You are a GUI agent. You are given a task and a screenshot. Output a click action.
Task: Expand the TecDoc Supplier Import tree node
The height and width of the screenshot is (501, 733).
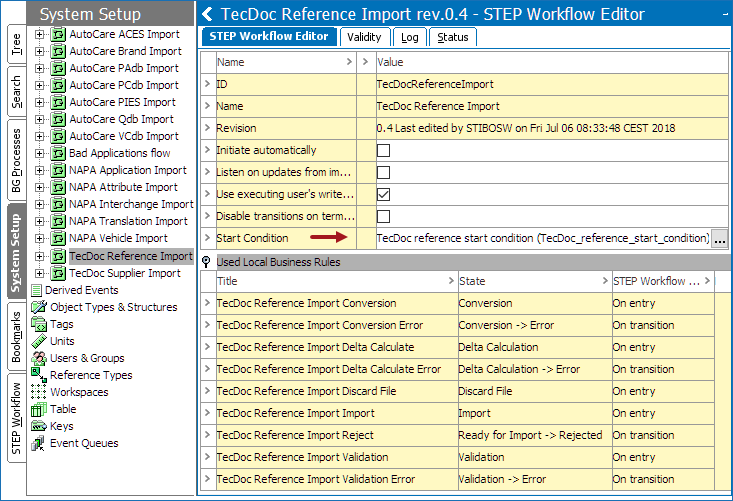pyautogui.click(x=40, y=273)
